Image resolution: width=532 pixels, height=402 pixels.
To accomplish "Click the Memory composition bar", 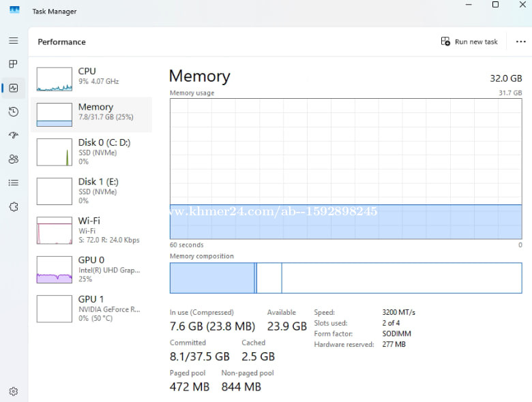I will coord(345,278).
